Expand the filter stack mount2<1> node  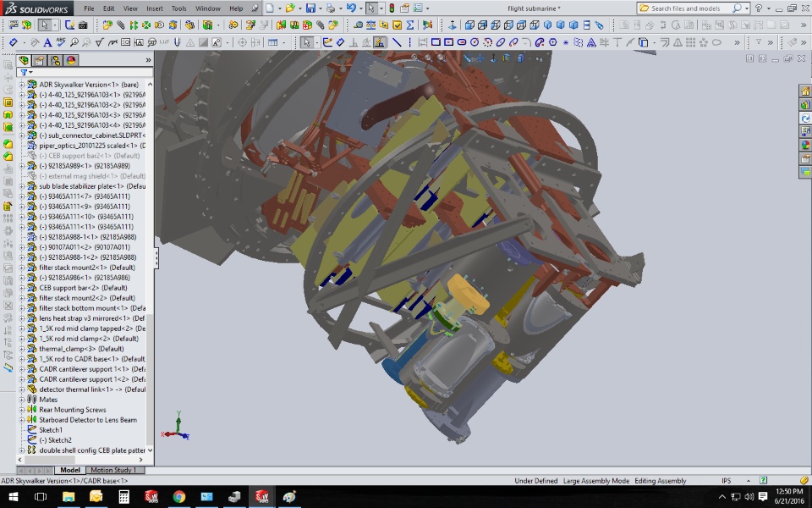point(22,268)
